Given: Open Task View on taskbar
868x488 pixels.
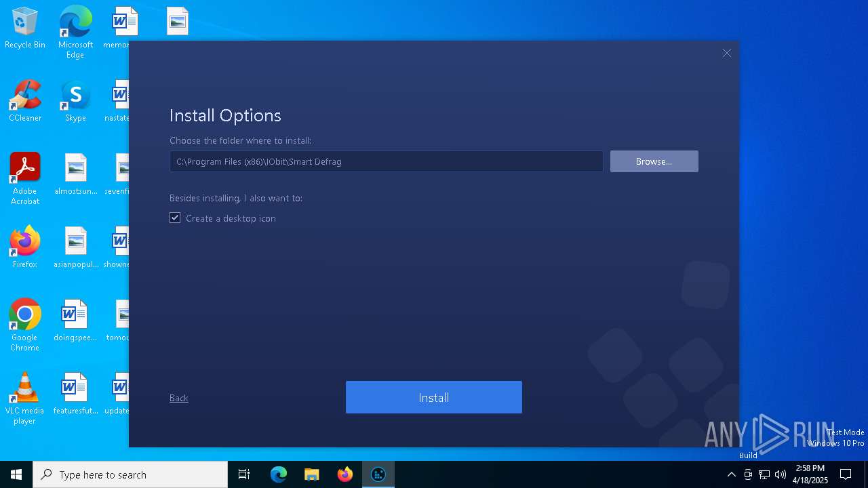Looking at the screenshot, I should pyautogui.click(x=244, y=474).
